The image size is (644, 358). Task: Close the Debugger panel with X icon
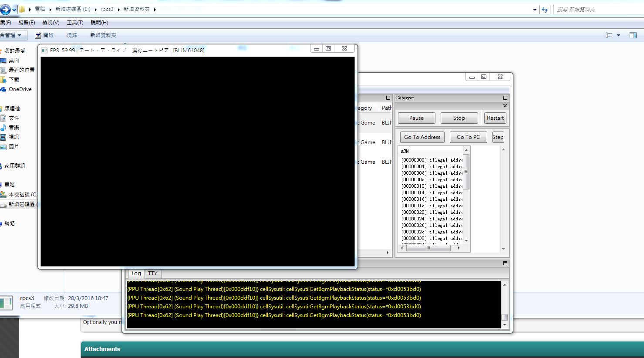505,106
